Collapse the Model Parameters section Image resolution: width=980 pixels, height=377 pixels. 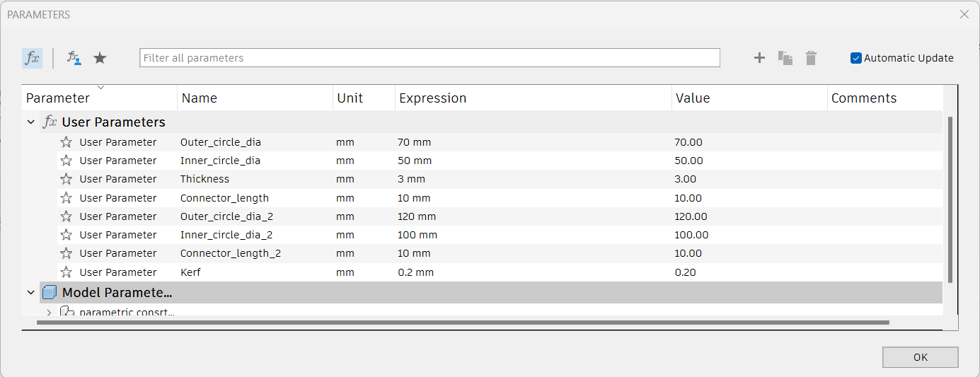pos(31,292)
